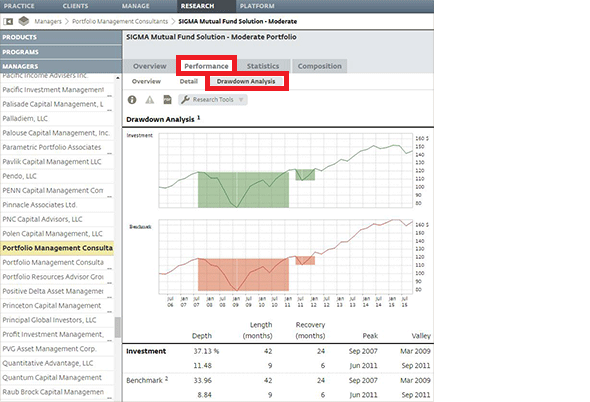Switch to the Composition tab

click(319, 66)
